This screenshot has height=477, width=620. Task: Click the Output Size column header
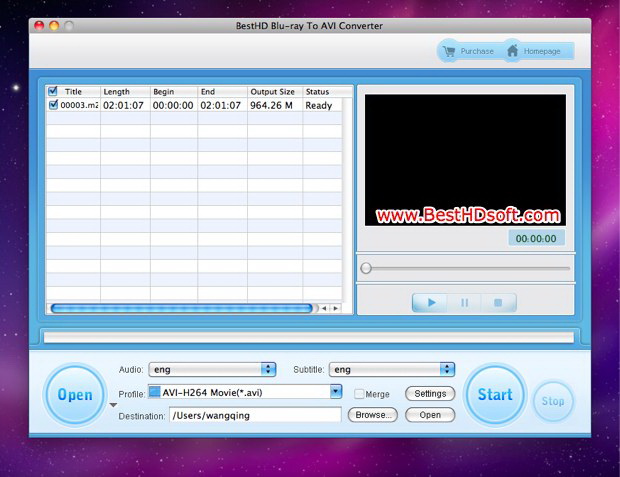tap(275, 91)
